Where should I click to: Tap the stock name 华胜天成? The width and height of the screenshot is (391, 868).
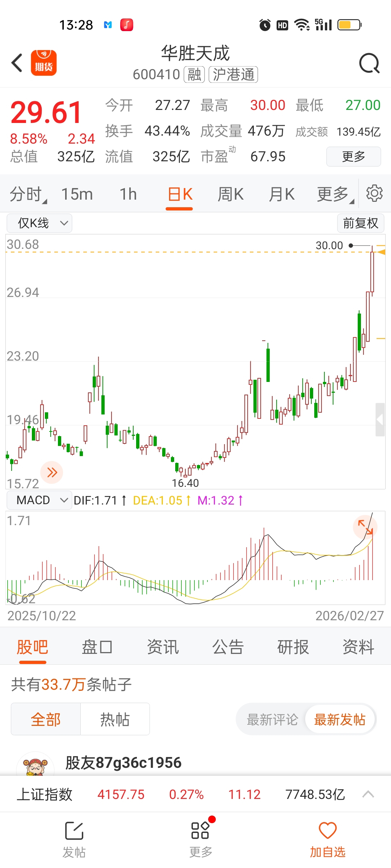[x=195, y=54]
